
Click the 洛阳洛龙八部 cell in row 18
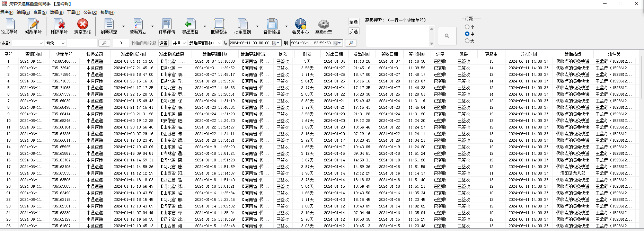pos(573,173)
